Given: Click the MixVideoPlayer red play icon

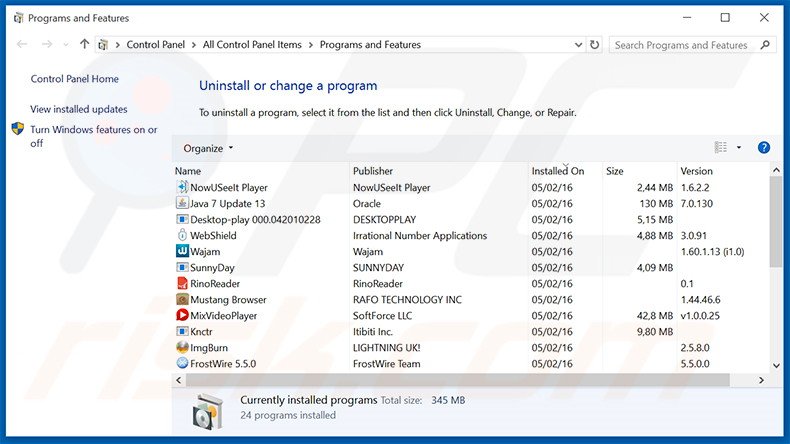Looking at the screenshot, I should point(182,315).
